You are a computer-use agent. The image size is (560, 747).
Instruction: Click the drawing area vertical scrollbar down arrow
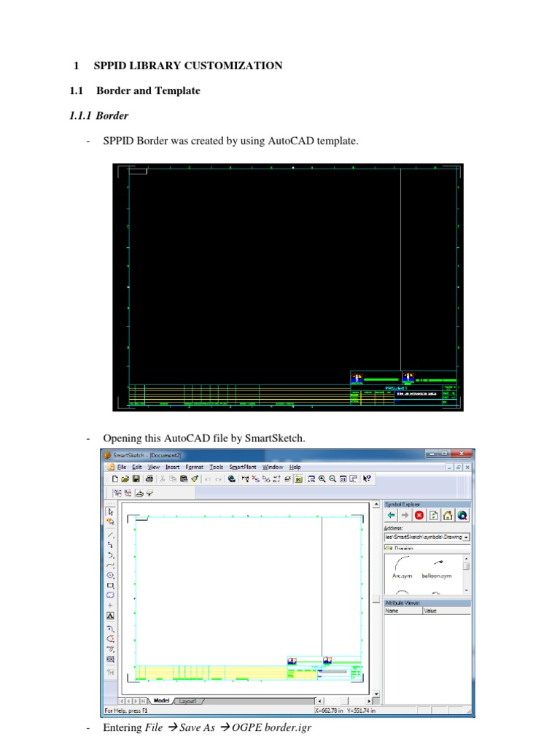(376, 692)
